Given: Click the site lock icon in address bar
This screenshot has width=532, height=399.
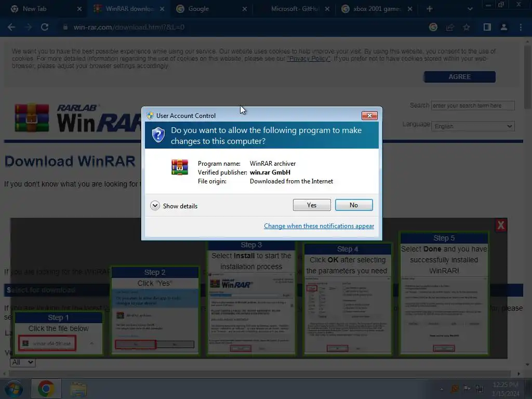Looking at the screenshot, I should [65, 27].
